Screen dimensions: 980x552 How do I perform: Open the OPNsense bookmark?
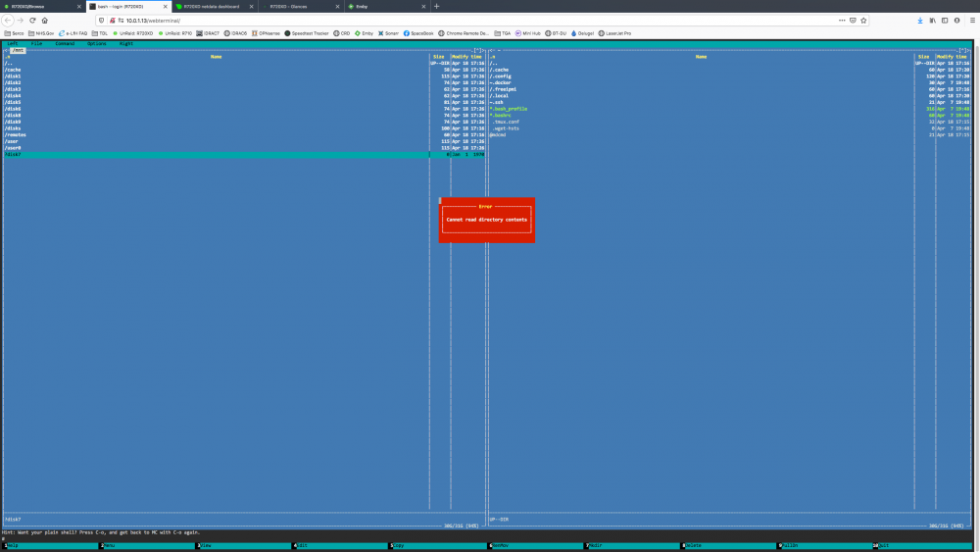pyautogui.click(x=266, y=33)
